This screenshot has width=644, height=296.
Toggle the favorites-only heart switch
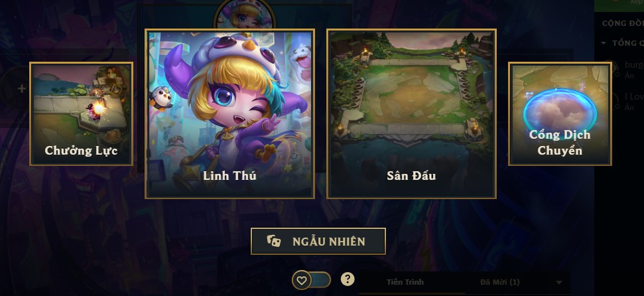coord(312,280)
